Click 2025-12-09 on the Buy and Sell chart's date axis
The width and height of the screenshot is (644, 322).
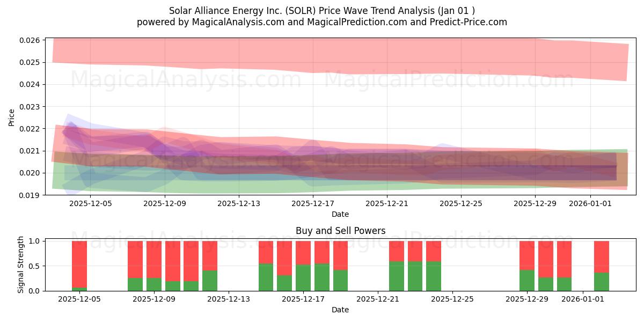[x=154, y=299]
